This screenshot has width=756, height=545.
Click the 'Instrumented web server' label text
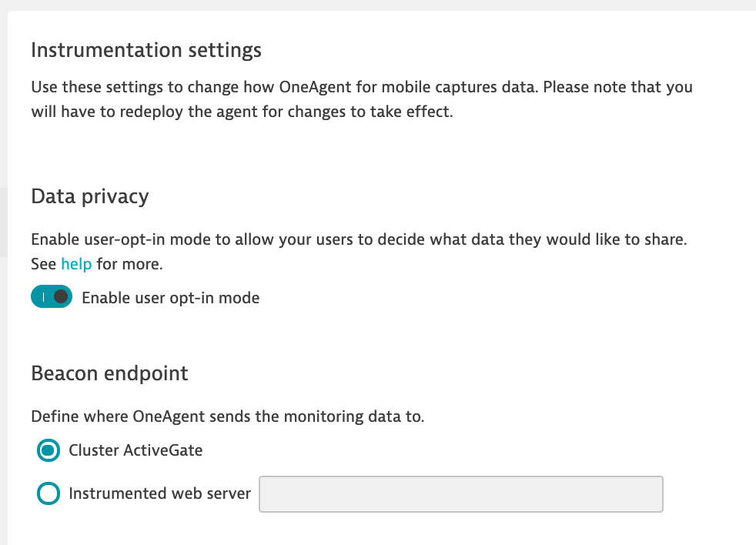159,493
